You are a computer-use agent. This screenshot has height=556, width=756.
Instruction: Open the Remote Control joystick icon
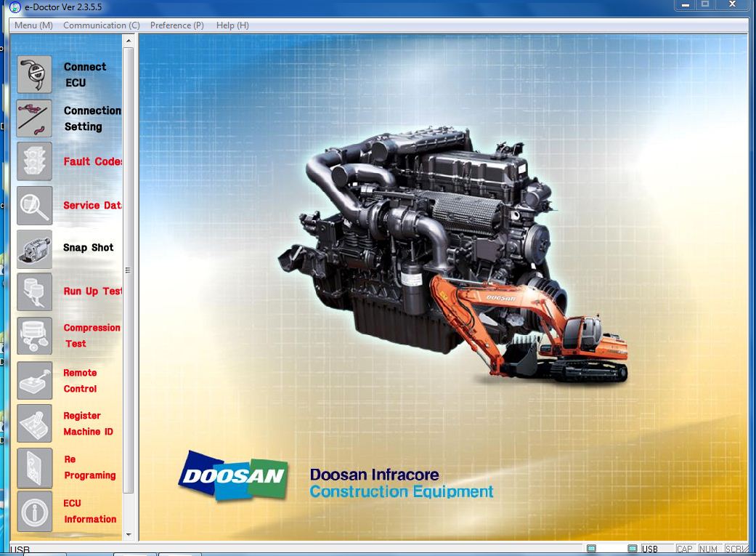pyautogui.click(x=34, y=380)
